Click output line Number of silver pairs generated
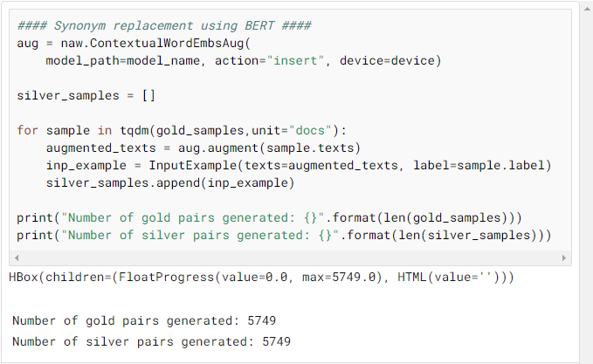 tap(151, 341)
